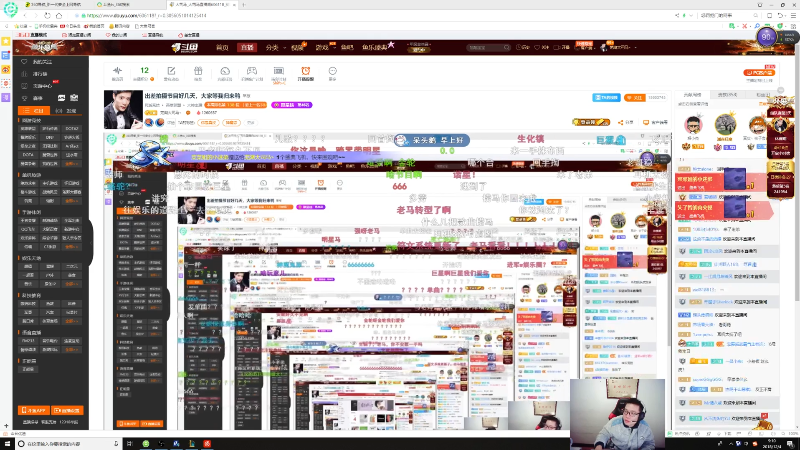This screenshot has height=450, width=800.
Task: Open the browser home page icon
Action: (x=59, y=15)
